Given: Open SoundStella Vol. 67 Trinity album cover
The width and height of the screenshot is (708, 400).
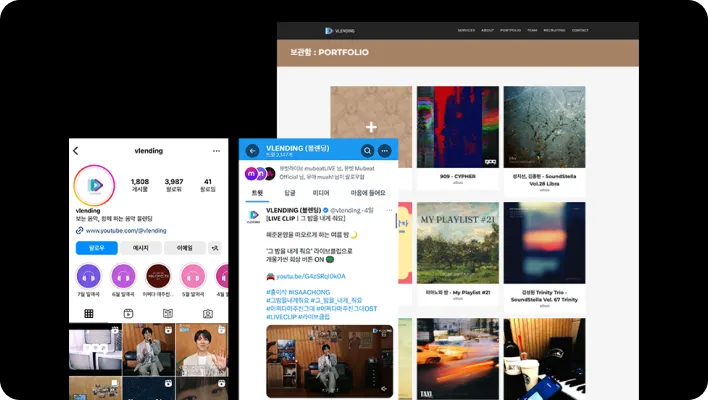Looking at the screenshot, I should click(545, 243).
